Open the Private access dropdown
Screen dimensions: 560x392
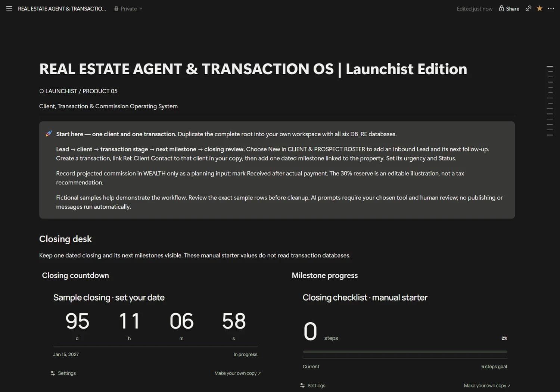(128, 9)
